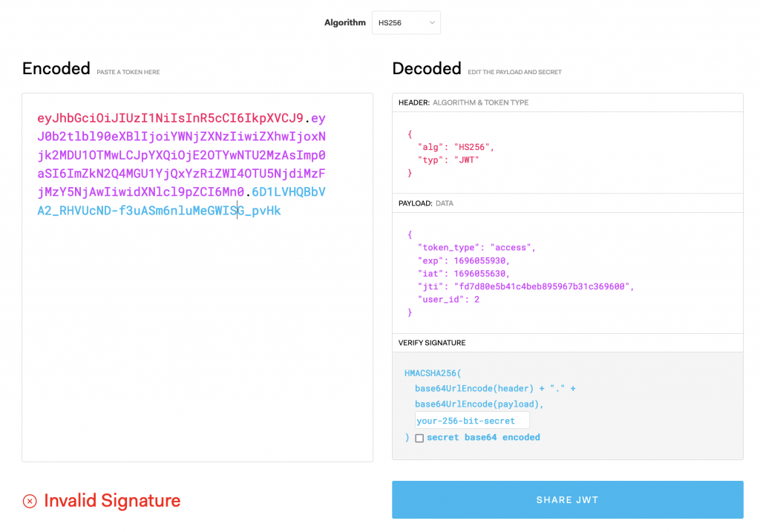Click the SHARE JWT button

[x=568, y=499]
